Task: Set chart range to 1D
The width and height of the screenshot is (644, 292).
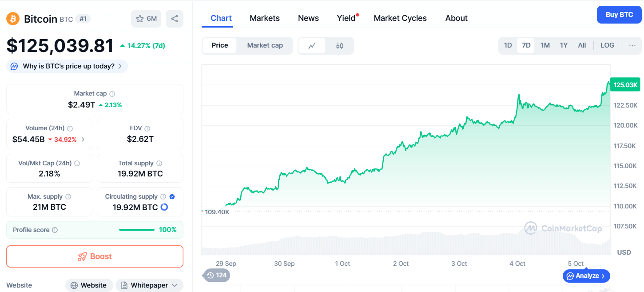Action: [508, 45]
